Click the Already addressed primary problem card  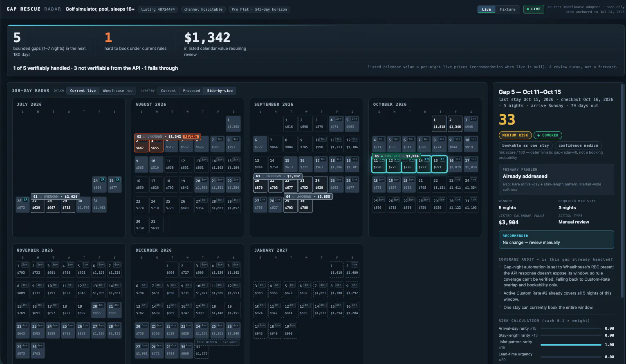click(556, 179)
